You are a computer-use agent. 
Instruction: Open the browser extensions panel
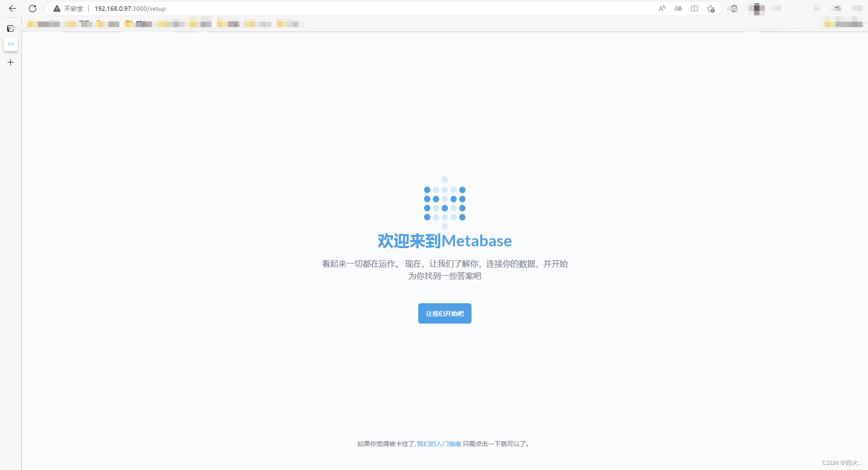click(x=733, y=8)
